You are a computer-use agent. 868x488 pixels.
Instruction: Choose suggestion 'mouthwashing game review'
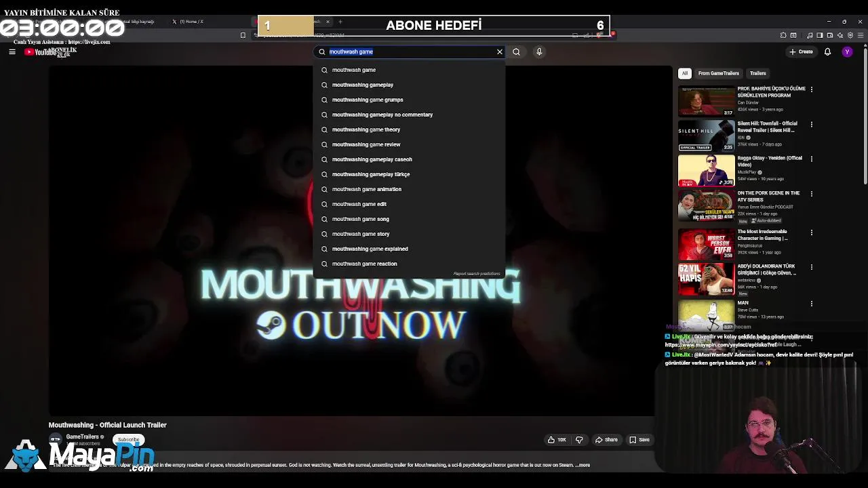coord(409,144)
